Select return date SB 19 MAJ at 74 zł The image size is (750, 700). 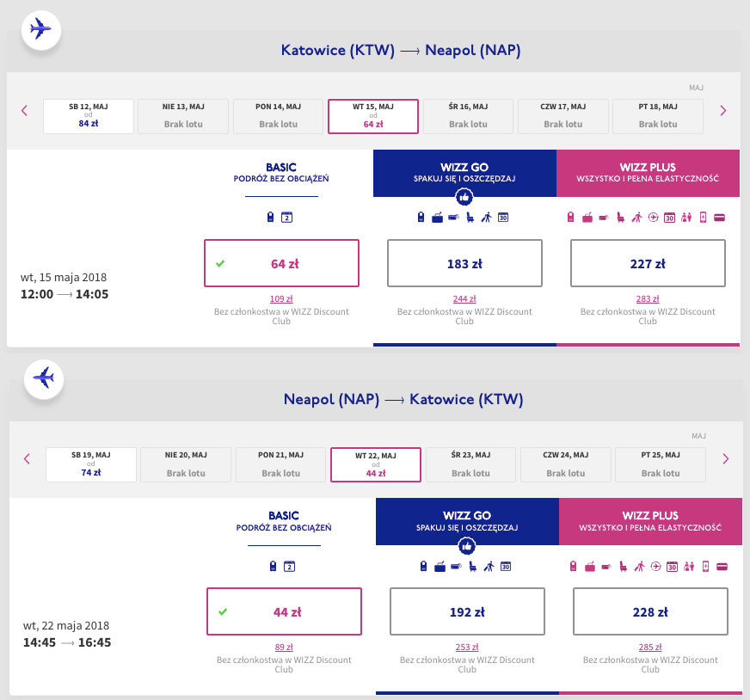91,464
